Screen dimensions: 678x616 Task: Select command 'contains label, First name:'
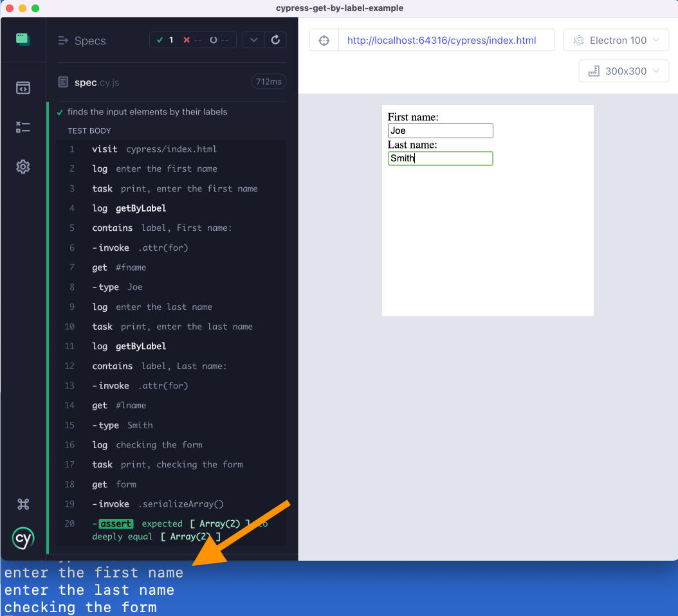tap(171, 228)
